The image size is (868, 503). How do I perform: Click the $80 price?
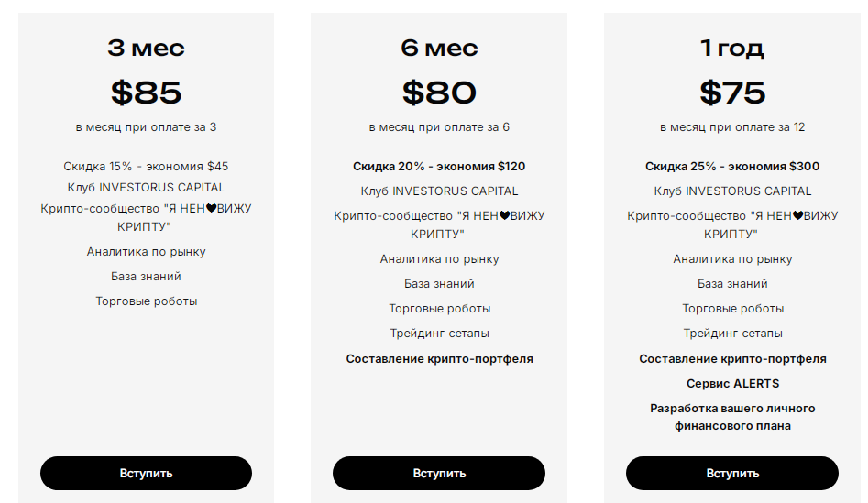click(439, 93)
